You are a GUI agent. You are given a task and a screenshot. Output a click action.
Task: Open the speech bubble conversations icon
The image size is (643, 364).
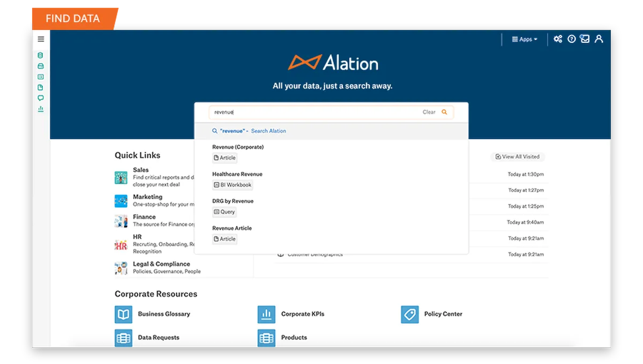pyautogui.click(x=41, y=98)
